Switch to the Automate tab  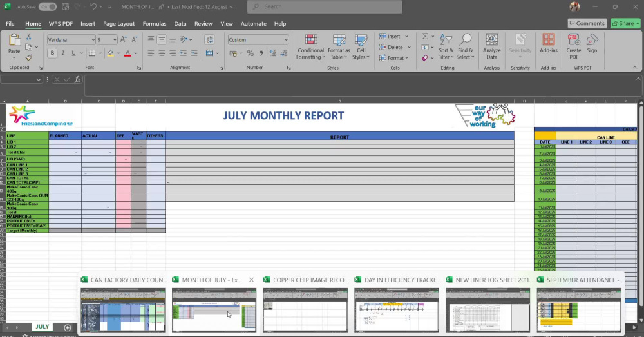point(253,24)
